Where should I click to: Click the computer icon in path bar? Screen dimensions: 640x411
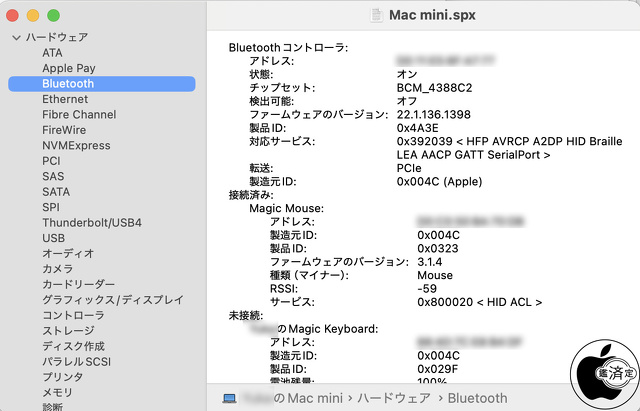pos(229,398)
